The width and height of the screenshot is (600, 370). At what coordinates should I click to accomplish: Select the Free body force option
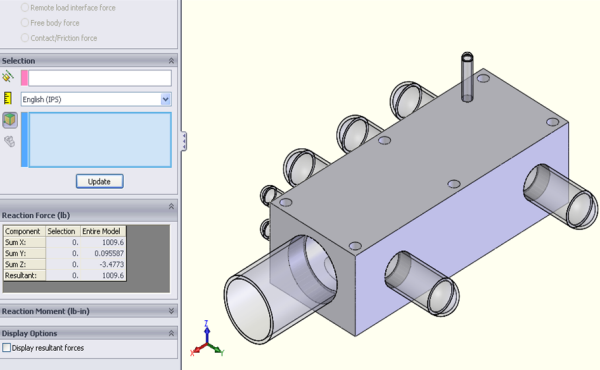coord(25,23)
